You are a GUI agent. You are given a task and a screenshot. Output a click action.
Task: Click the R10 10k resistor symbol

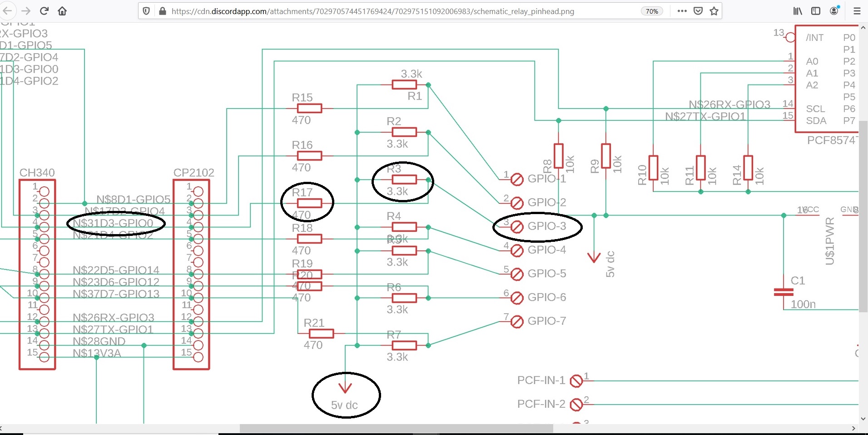653,168
